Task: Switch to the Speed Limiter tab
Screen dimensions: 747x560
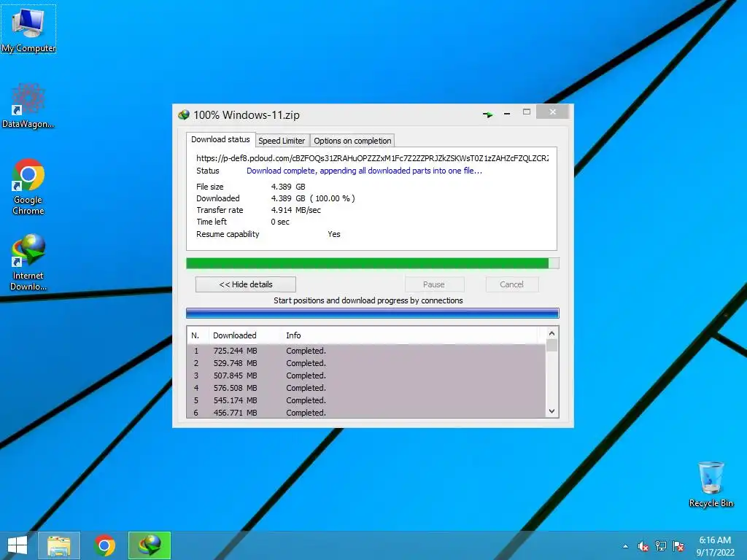Action: pyautogui.click(x=282, y=141)
